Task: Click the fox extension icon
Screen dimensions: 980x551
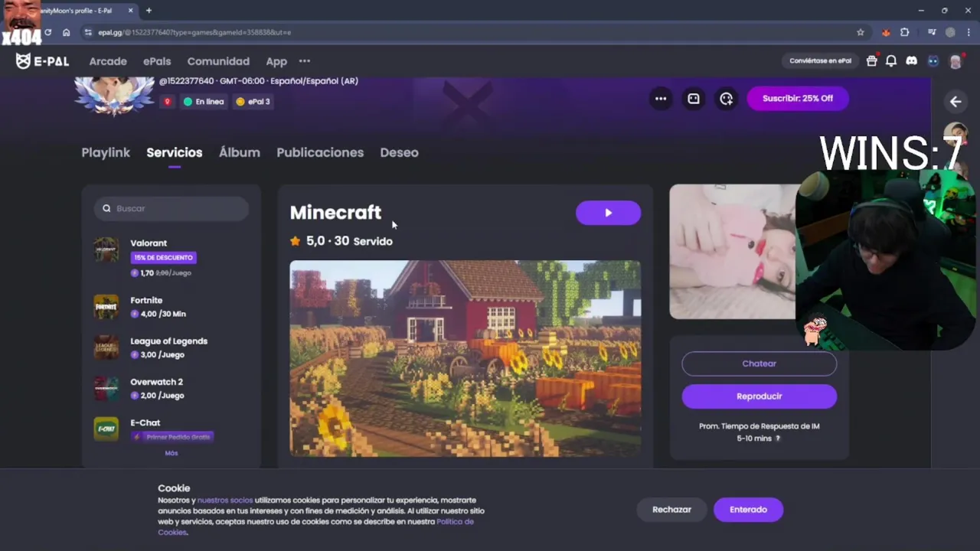Action: [x=886, y=32]
